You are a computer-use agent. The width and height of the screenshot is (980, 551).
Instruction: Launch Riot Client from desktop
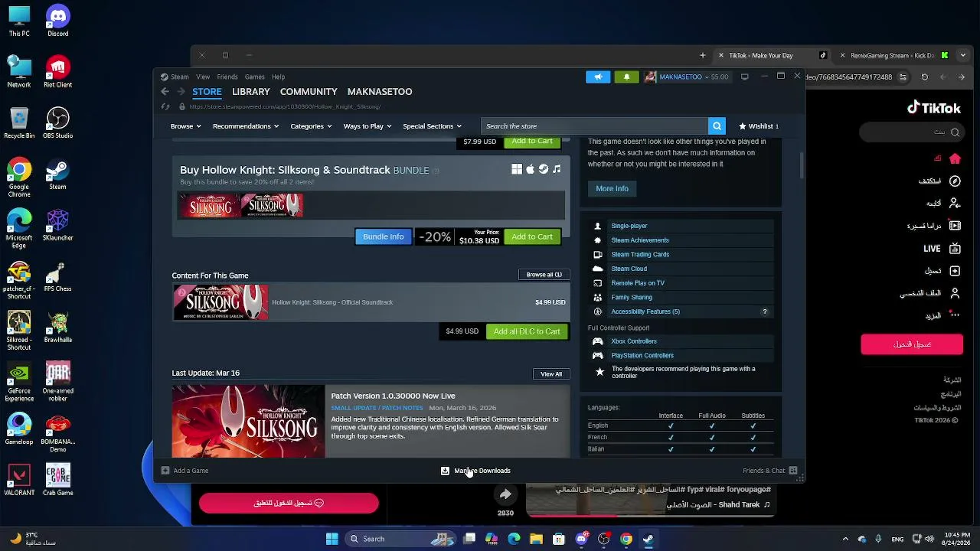[x=58, y=72]
